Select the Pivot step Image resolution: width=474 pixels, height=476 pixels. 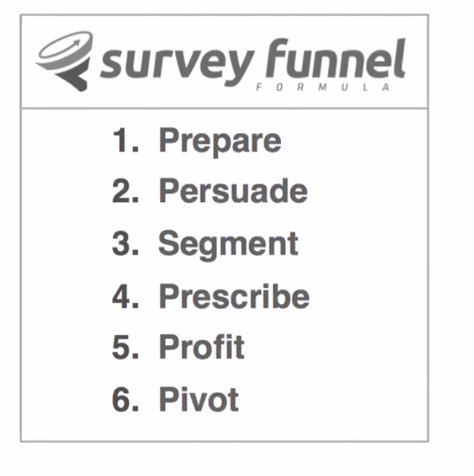pyautogui.click(x=199, y=399)
